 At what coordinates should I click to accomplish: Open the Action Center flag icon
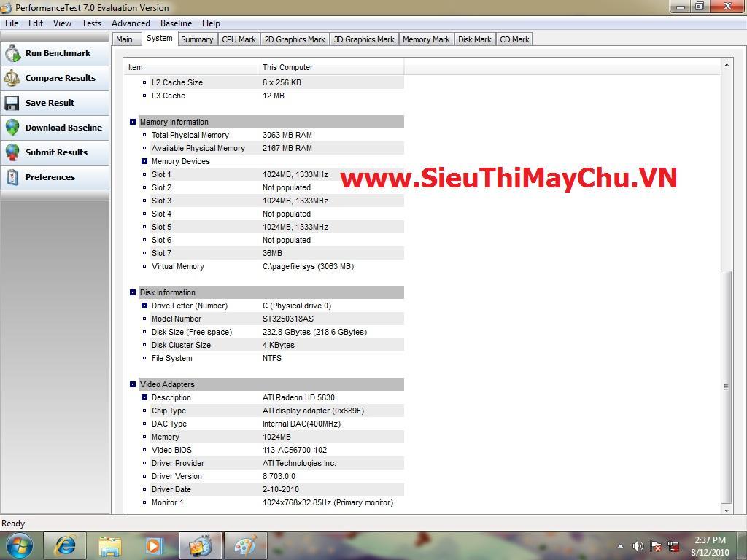pos(656,546)
